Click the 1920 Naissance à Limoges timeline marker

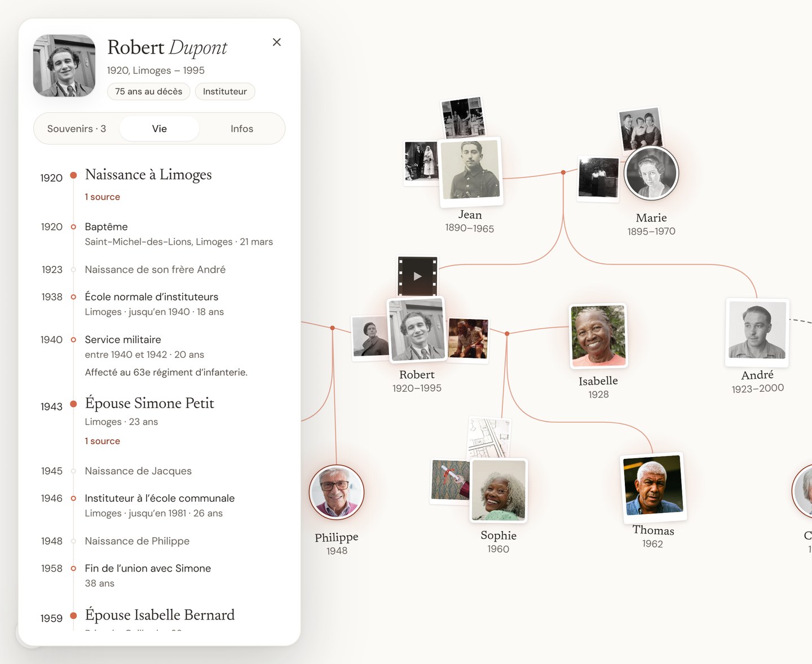click(x=73, y=175)
